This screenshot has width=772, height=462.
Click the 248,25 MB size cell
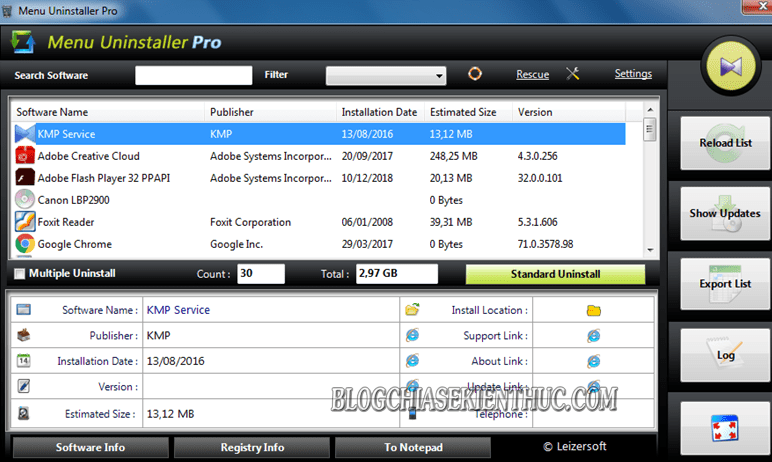click(453, 156)
